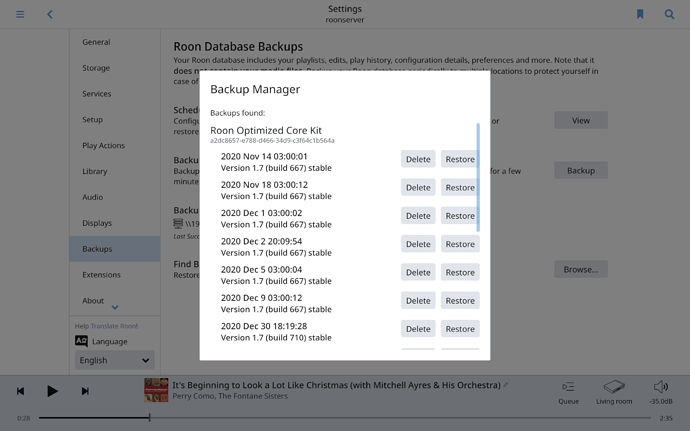Click the -35.0dB volume label
The width and height of the screenshot is (690, 431).
(x=661, y=402)
